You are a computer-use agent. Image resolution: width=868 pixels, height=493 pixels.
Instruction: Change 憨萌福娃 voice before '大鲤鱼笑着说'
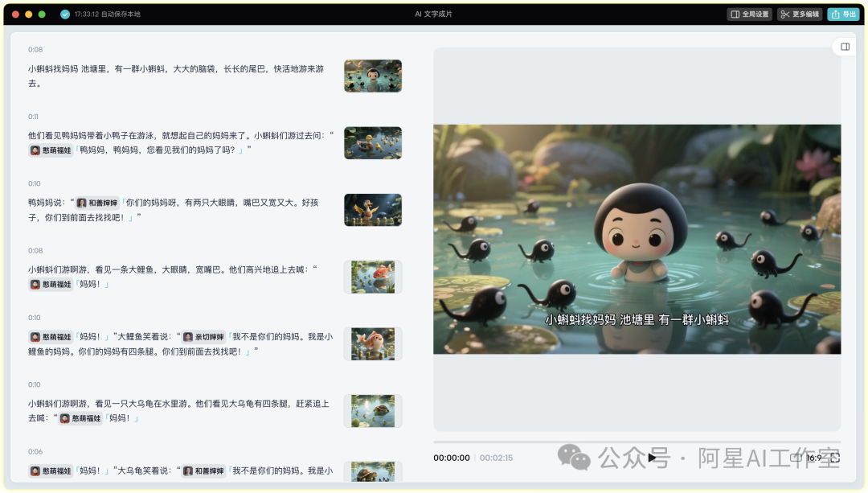(51, 337)
